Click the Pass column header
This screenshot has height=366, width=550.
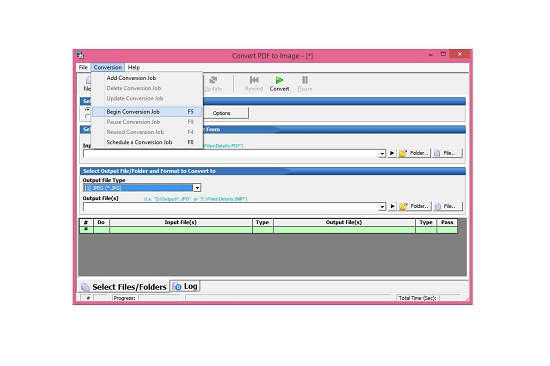tap(447, 222)
